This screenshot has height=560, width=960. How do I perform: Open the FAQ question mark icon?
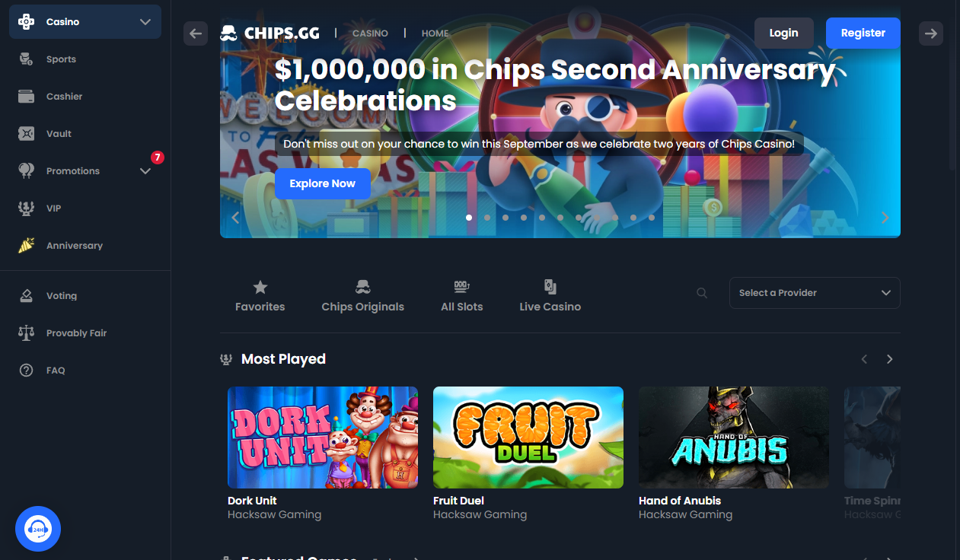point(26,371)
